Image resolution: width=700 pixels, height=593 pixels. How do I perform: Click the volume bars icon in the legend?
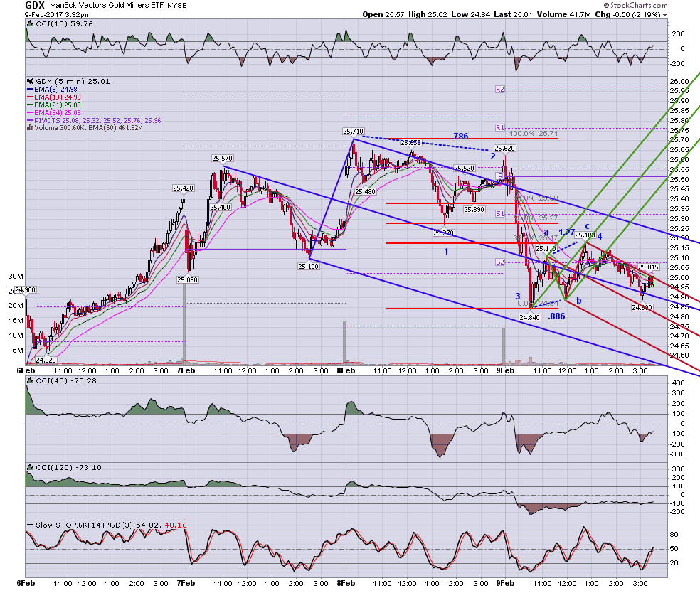(x=31, y=128)
